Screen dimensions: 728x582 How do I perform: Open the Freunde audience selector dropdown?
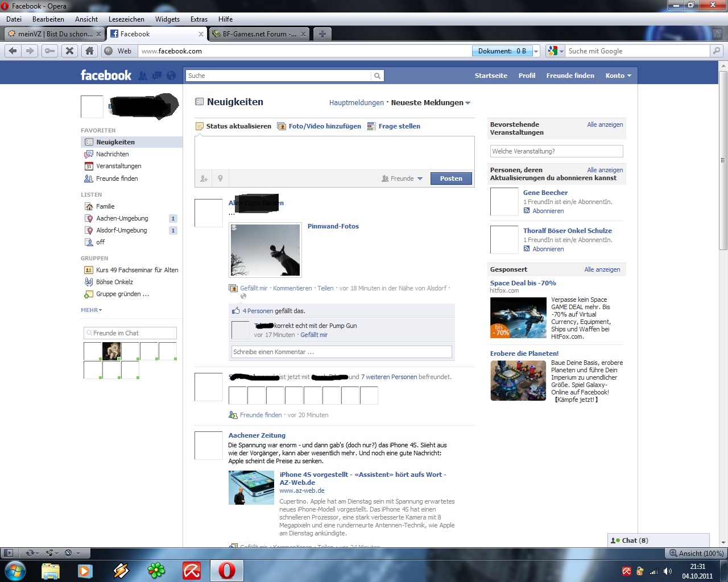[402, 178]
